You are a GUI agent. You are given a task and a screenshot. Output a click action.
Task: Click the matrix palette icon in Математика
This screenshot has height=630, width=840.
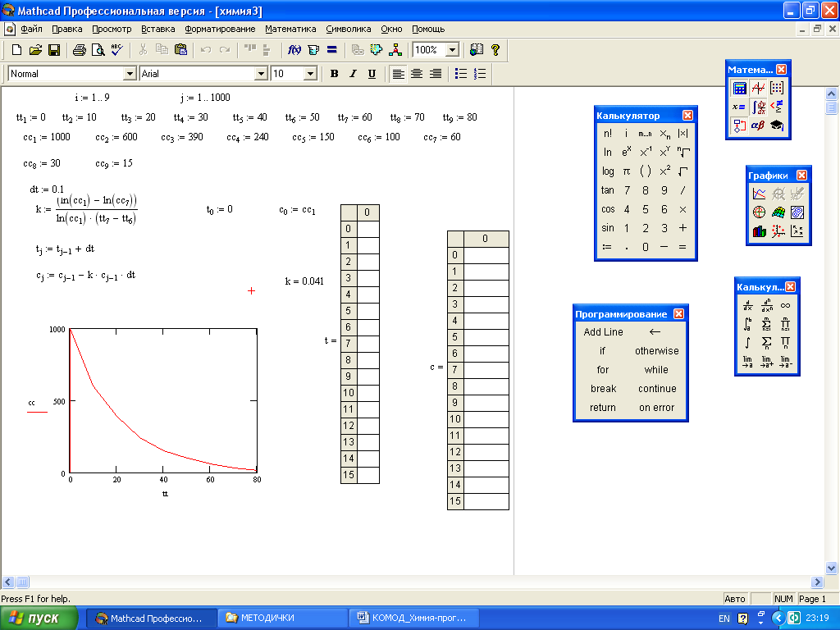coord(777,89)
